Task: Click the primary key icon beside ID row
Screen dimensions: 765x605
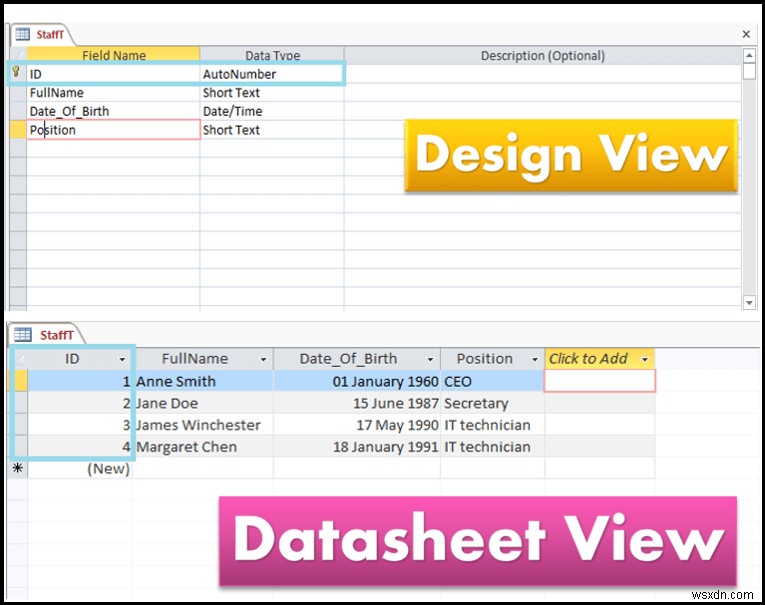Action: coord(16,72)
